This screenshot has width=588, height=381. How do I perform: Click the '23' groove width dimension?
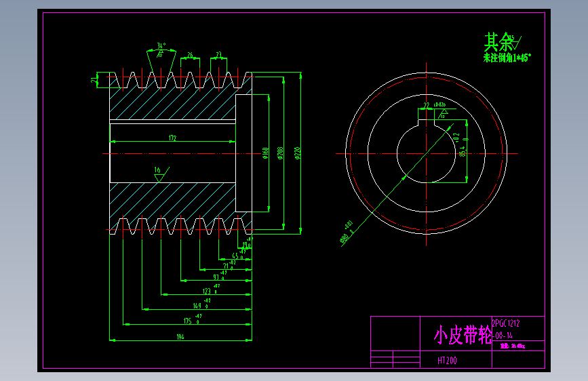pos(219,55)
